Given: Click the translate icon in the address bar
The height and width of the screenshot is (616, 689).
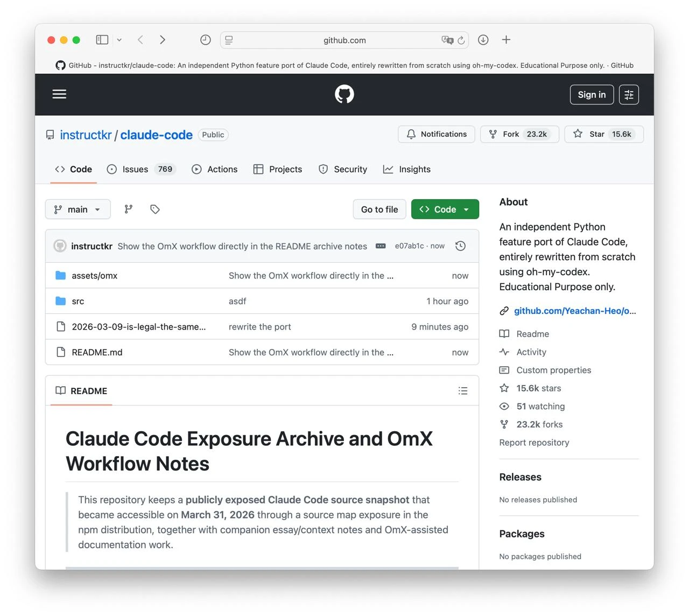Looking at the screenshot, I should click(447, 40).
